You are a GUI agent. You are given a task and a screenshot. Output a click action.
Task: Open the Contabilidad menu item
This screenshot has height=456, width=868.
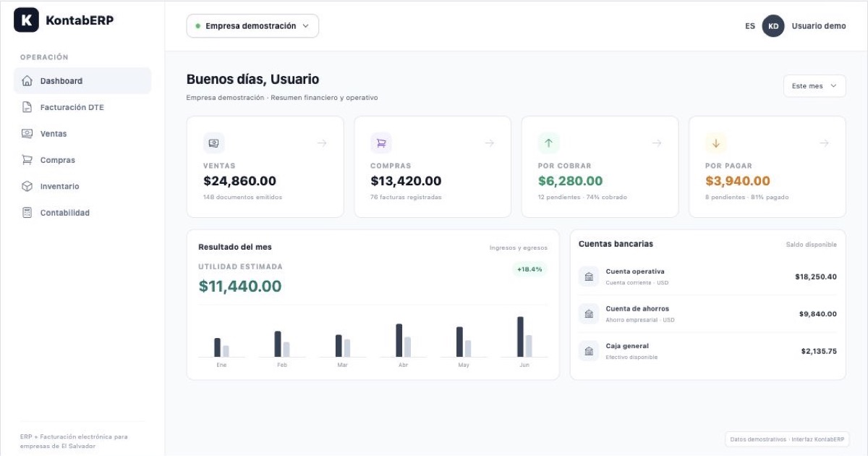pyautogui.click(x=82, y=213)
